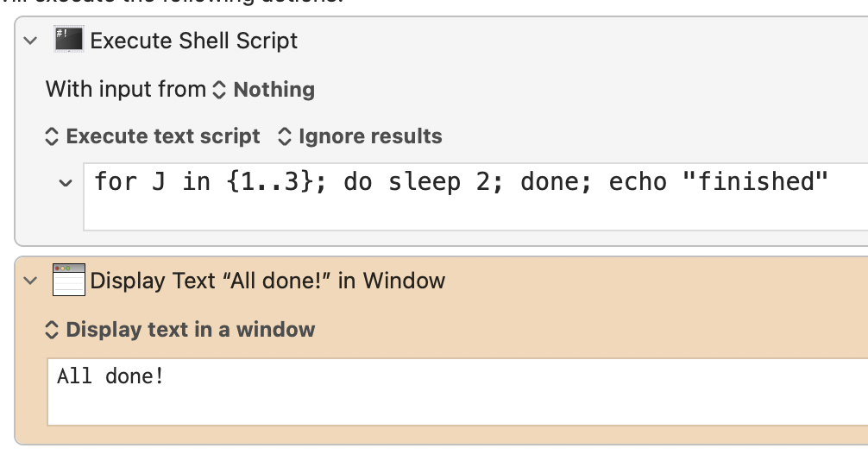Click the terminal icon of Execute Shell Script
868x461 pixels.
tap(68, 40)
